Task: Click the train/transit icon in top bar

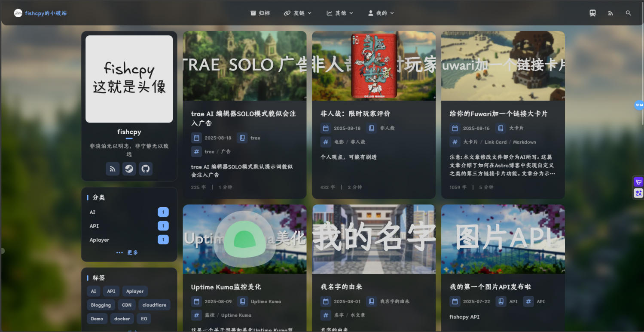Action: (x=592, y=13)
